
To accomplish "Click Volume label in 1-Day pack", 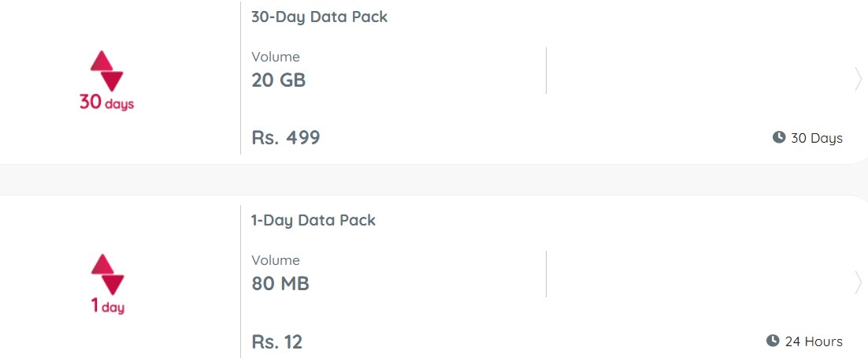I will tap(276, 260).
